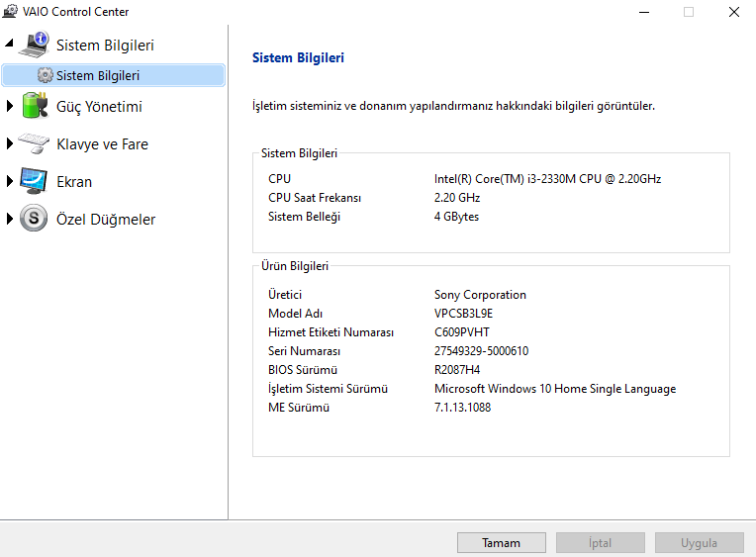Click the Tamam button
Screen dimensions: 756x557
pos(502,543)
